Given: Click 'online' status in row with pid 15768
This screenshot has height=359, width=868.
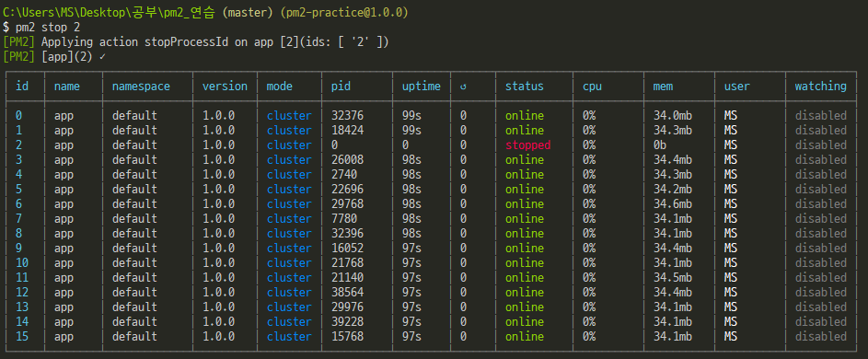Looking at the screenshot, I should (525, 336).
